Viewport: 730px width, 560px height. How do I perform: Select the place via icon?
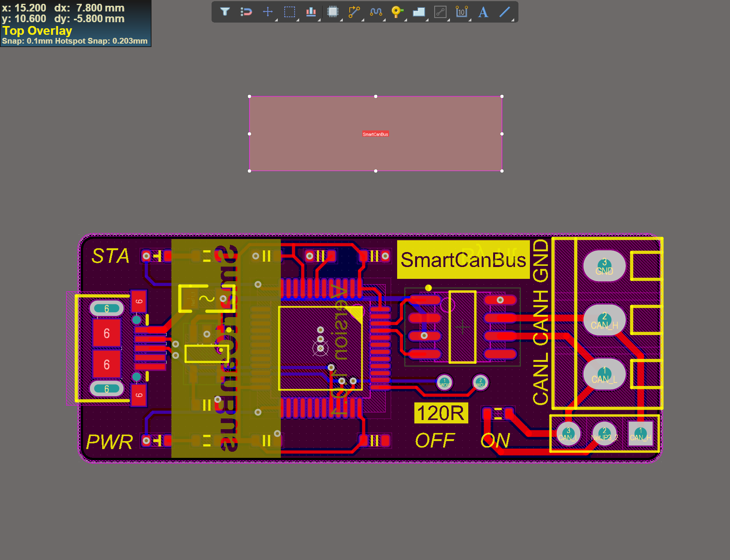tap(398, 12)
